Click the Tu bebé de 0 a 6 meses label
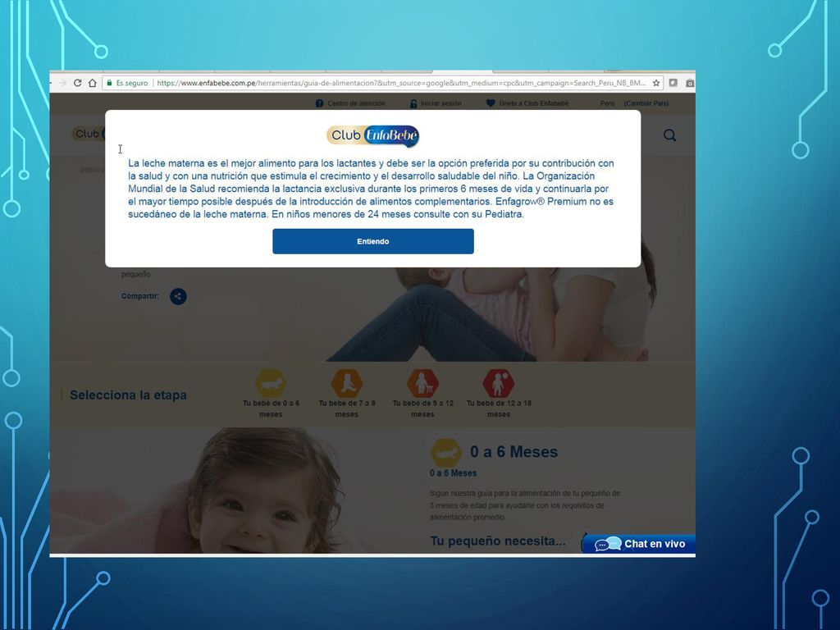 click(x=271, y=409)
